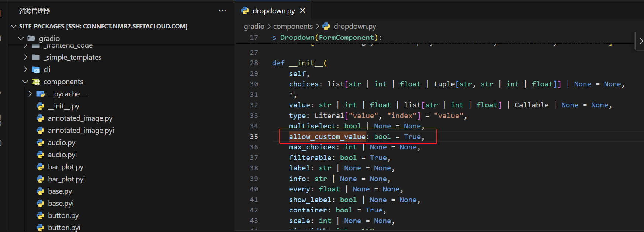Collapse SITE-PACKAGES root section
The width and height of the screenshot is (644, 232).
point(14,26)
